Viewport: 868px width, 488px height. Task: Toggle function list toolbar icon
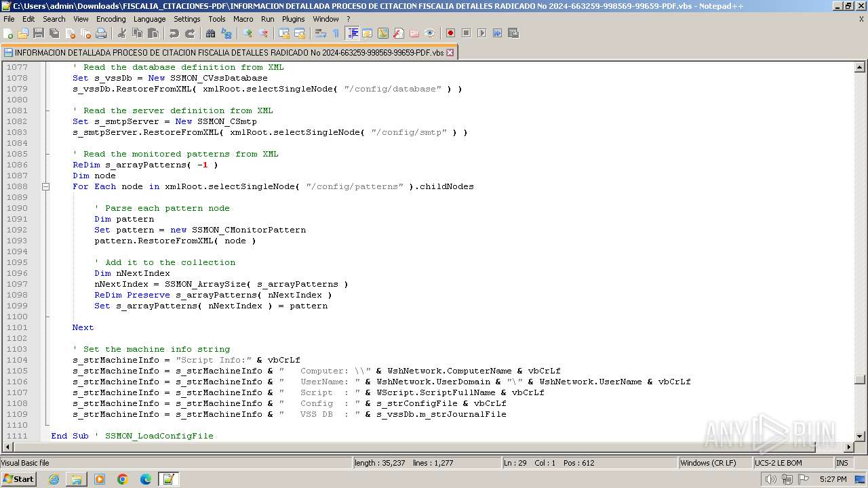point(399,33)
